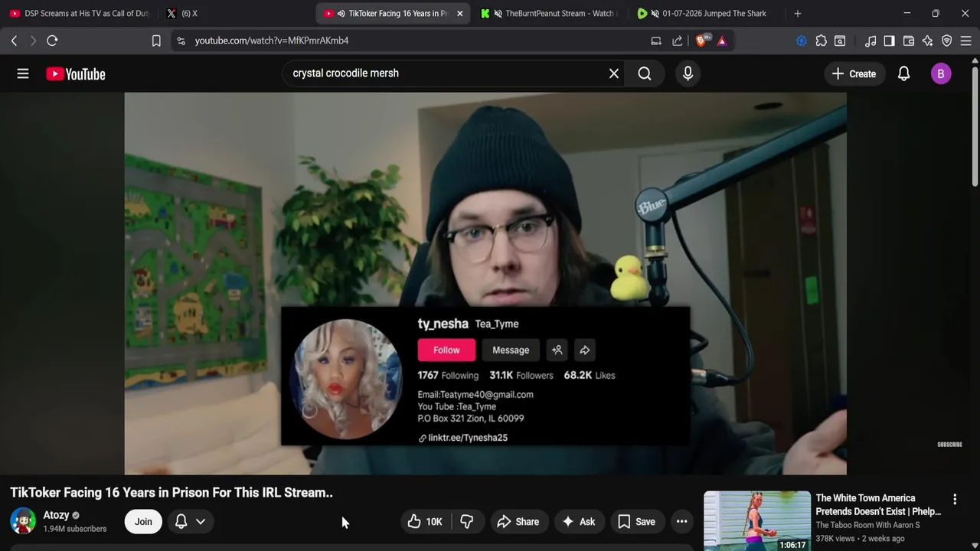The width and height of the screenshot is (980, 551).
Task: Open options for 'The White Town America' recommendation
Action: click(x=955, y=499)
